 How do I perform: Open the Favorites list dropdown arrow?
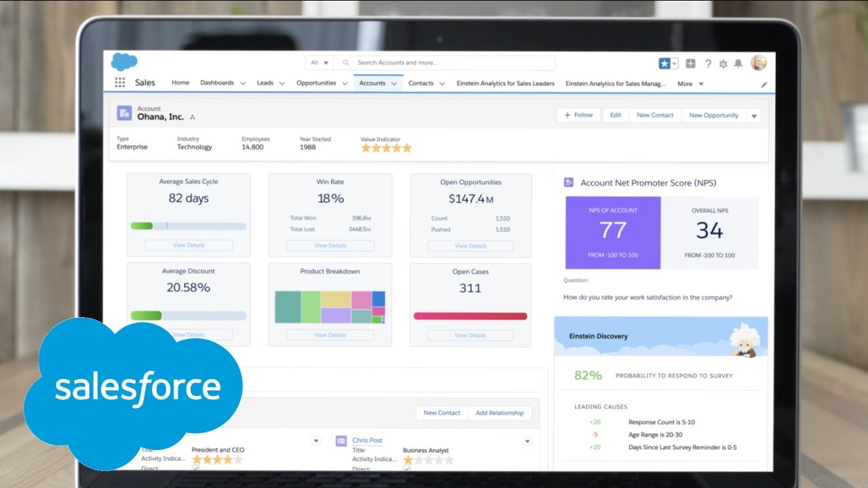click(x=674, y=63)
